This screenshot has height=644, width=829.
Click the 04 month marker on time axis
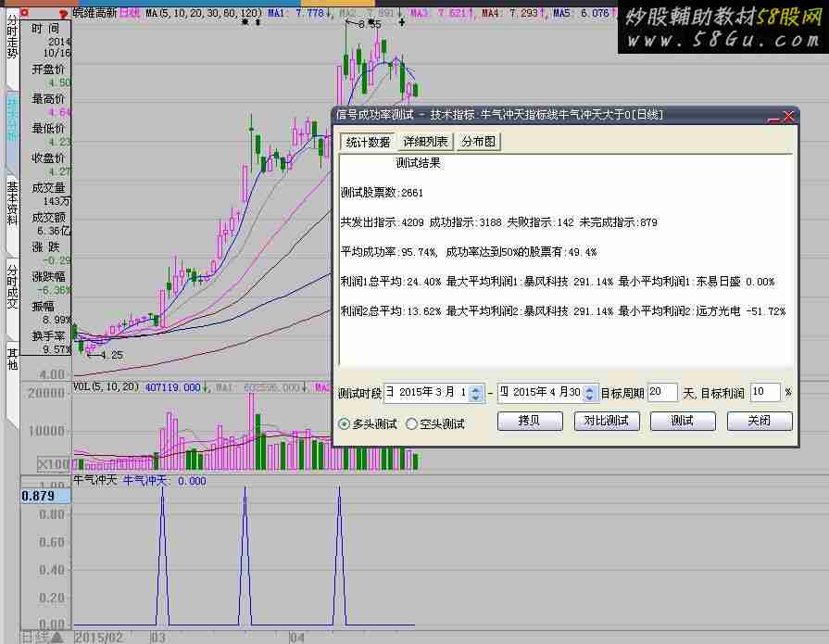point(297,638)
